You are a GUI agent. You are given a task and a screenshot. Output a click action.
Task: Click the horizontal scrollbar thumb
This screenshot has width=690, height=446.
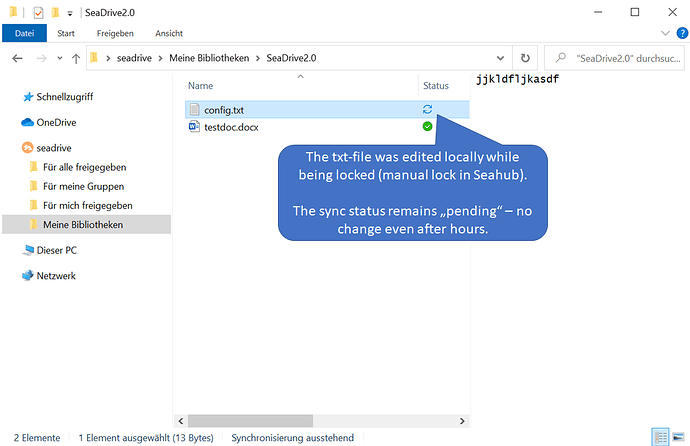[x=250, y=421]
